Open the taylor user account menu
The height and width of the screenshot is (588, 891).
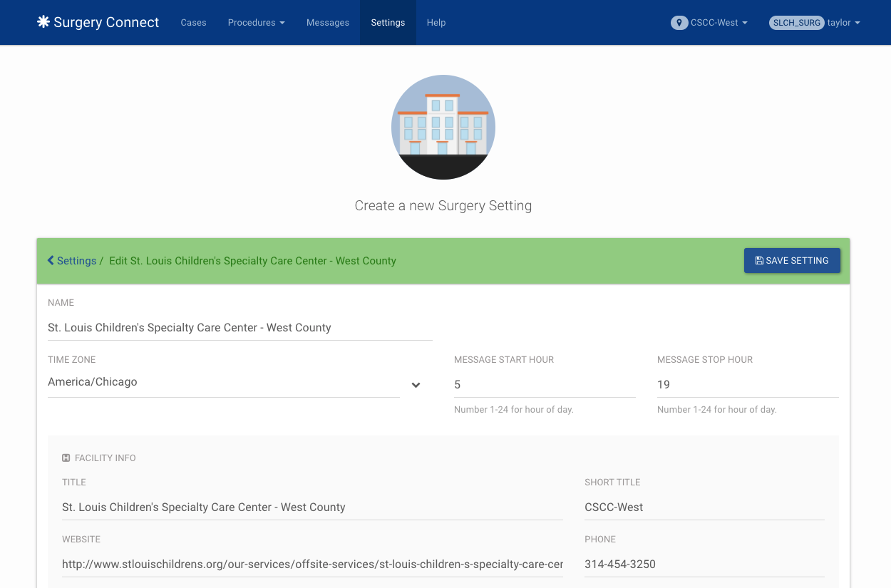point(844,23)
